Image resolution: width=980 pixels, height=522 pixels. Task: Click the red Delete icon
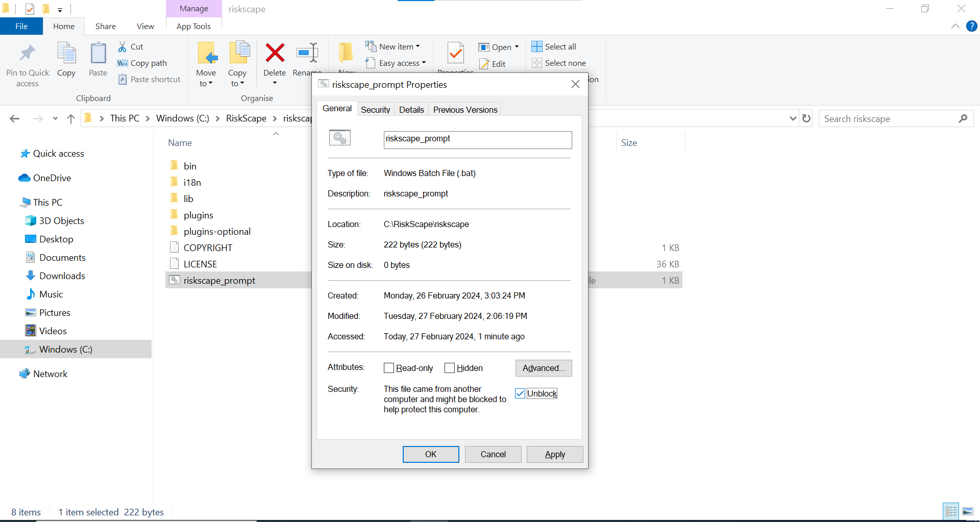(x=275, y=53)
